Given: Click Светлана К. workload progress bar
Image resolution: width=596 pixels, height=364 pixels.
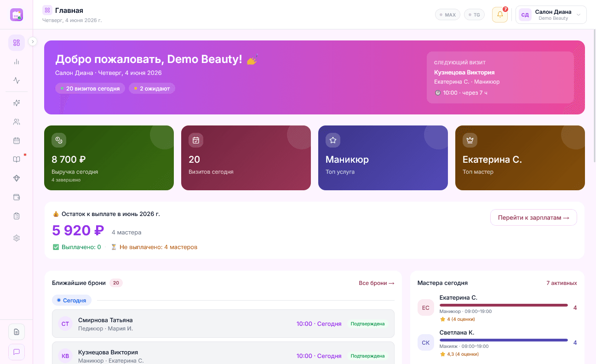Looking at the screenshot, I should [504, 340].
